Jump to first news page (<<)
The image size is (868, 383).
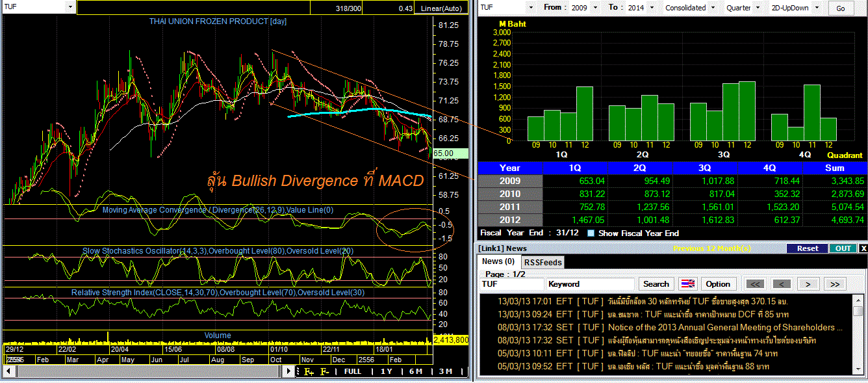coord(754,284)
